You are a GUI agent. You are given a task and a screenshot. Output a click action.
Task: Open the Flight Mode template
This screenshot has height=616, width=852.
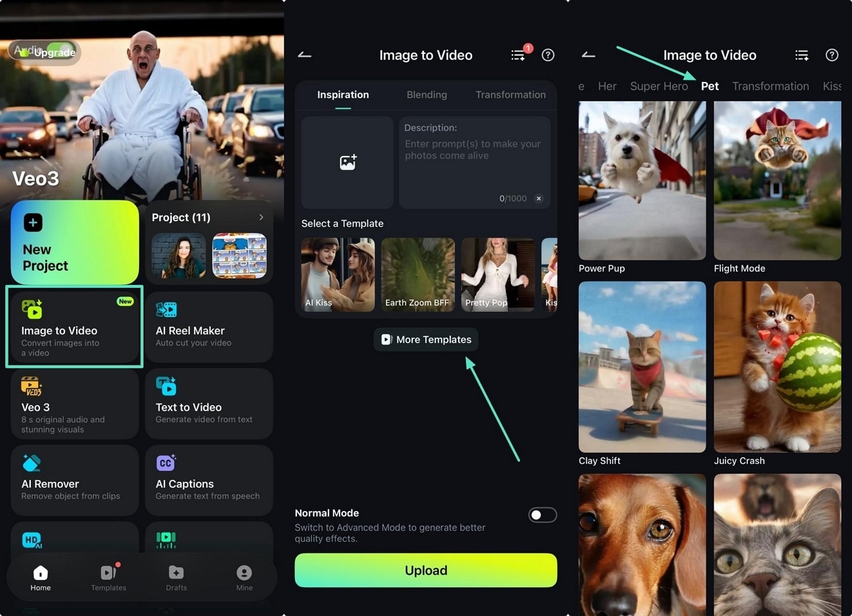coord(777,180)
